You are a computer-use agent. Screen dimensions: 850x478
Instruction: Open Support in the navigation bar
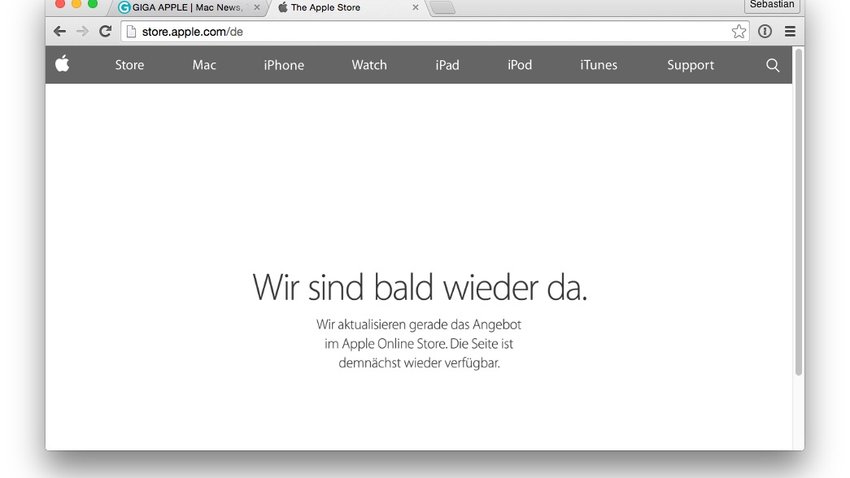tap(690, 66)
